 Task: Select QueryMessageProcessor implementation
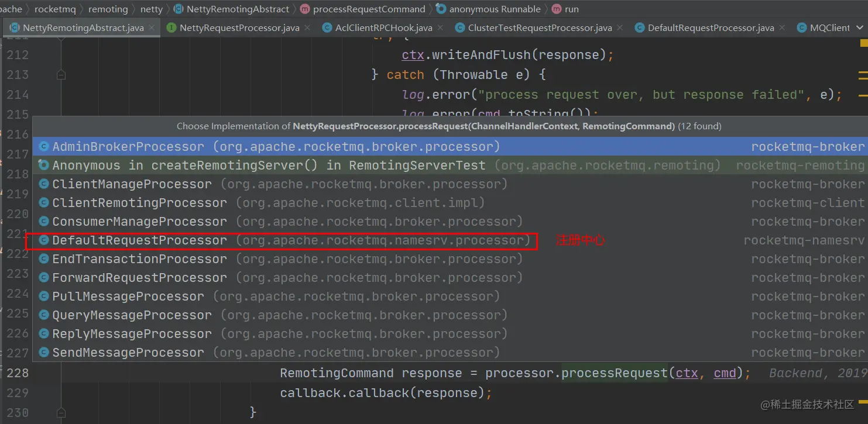pos(450,315)
